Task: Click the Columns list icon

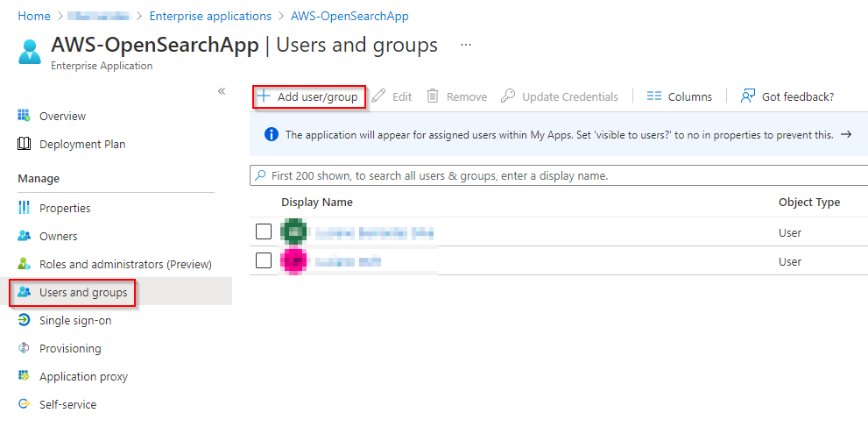Action: (x=654, y=96)
